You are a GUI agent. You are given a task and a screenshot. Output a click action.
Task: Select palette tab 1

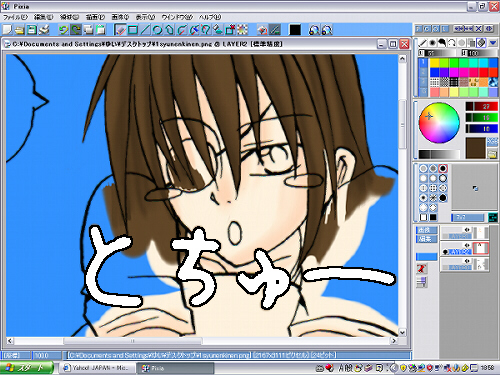[x=423, y=63]
